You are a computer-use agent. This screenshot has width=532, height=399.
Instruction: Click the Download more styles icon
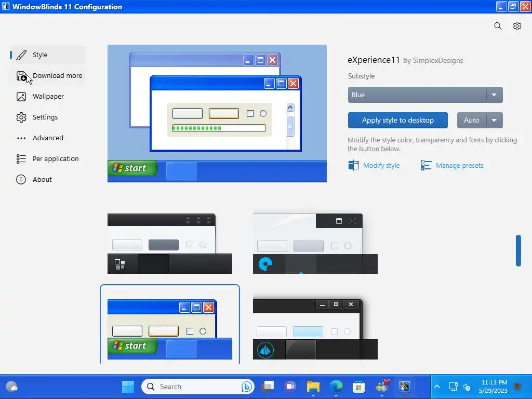(x=21, y=76)
